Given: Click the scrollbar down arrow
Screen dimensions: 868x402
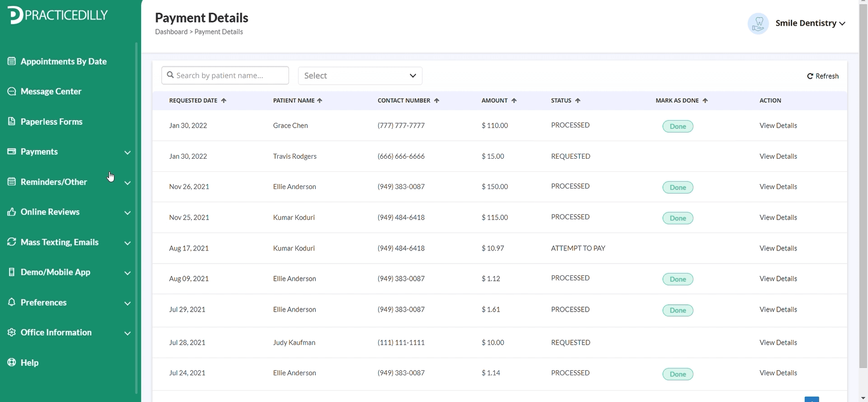Looking at the screenshot, I should tap(863, 398).
